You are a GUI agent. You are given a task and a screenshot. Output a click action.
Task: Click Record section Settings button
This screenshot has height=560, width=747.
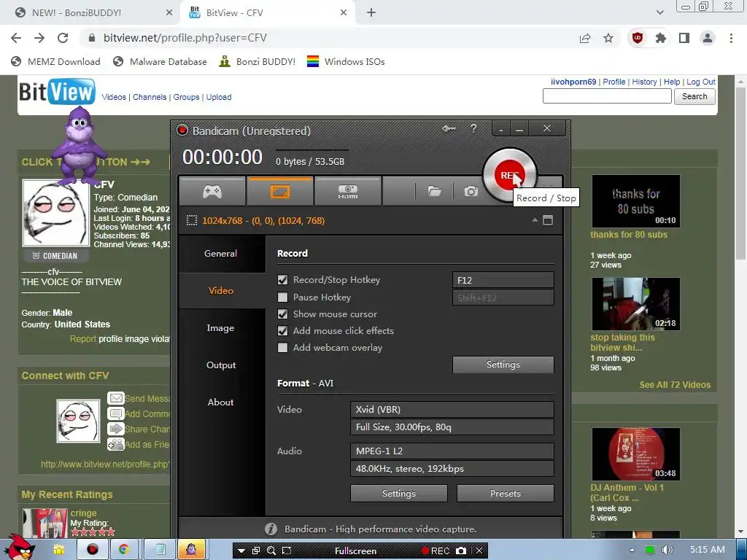point(503,365)
